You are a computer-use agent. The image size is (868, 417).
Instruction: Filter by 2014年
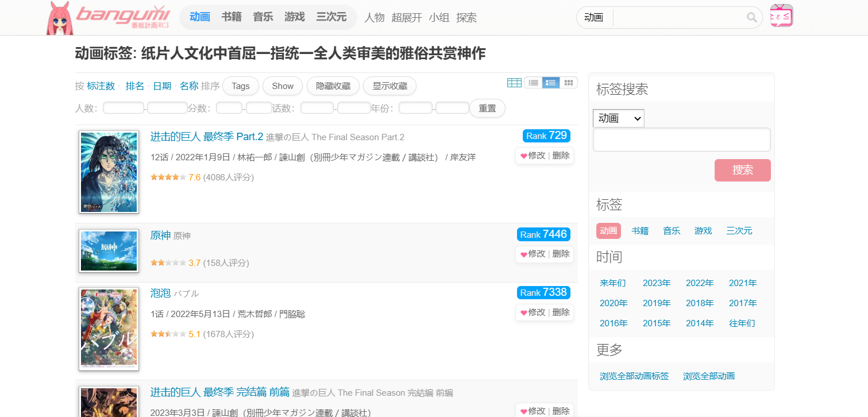point(700,323)
